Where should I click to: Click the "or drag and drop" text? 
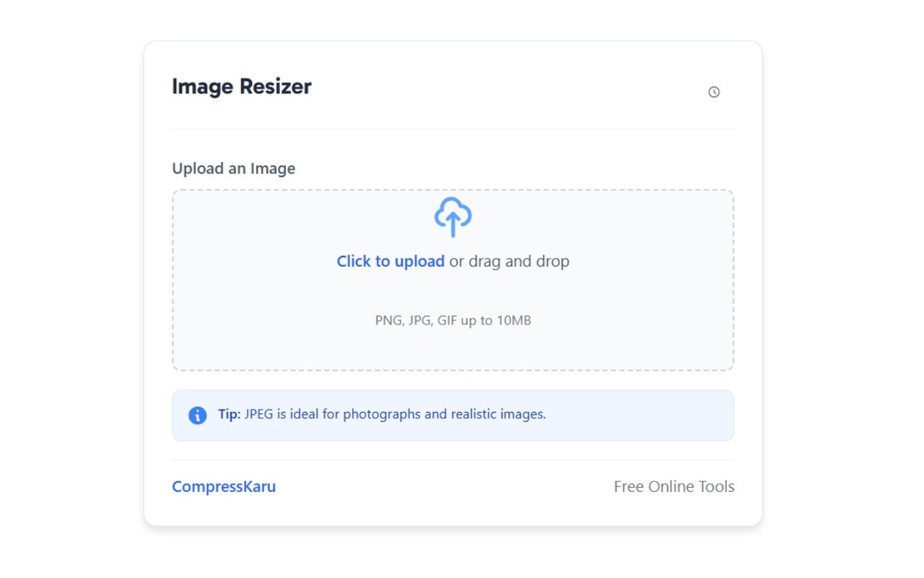[x=510, y=262]
